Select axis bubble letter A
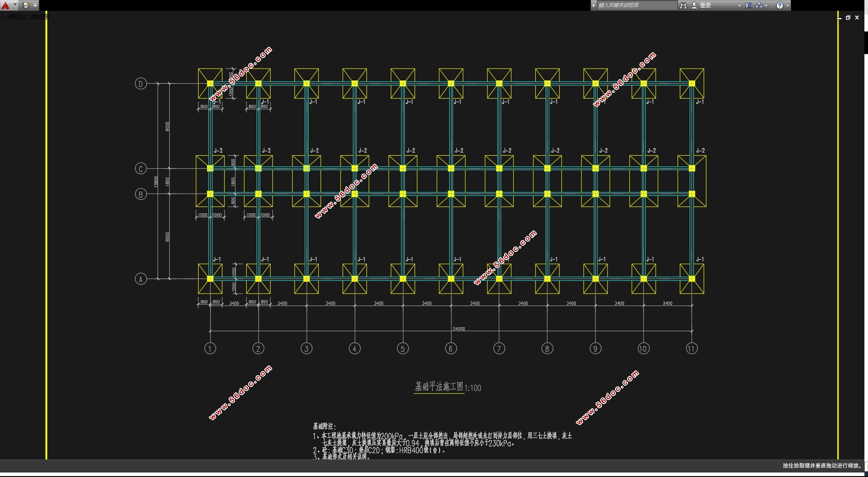The width and height of the screenshot is (868, 477). coord(140,279)
